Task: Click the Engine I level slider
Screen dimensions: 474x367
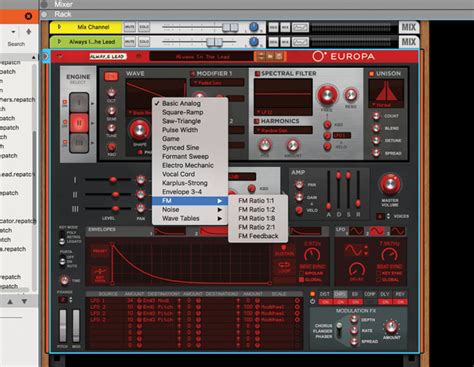Action: pyautogui.click(x=113, y=180)
